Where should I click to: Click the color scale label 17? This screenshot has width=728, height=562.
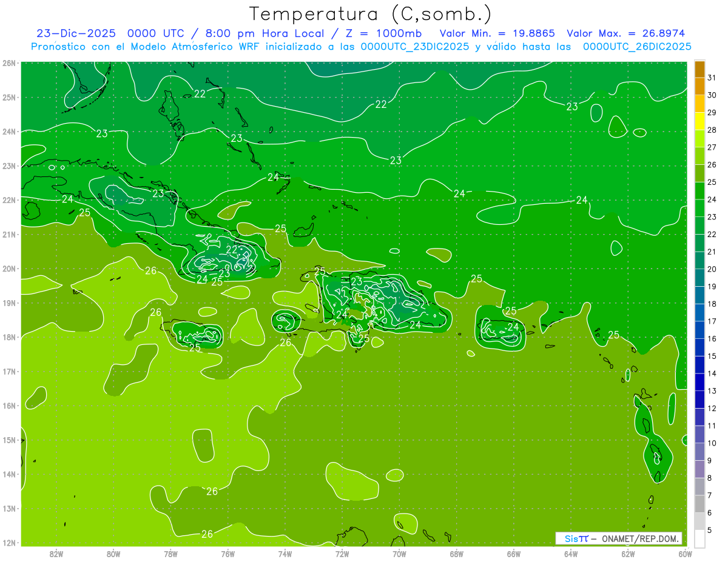click(712, 321)
